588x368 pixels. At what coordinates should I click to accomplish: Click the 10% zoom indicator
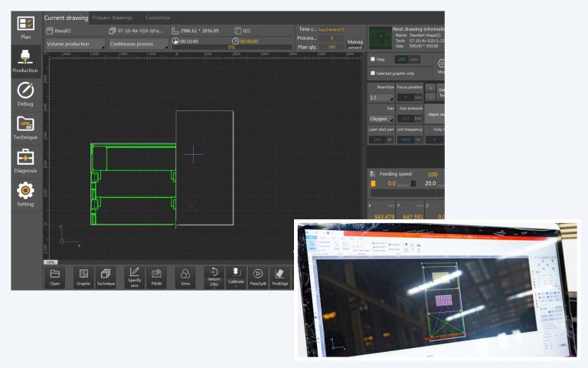(x=51, y=262)
